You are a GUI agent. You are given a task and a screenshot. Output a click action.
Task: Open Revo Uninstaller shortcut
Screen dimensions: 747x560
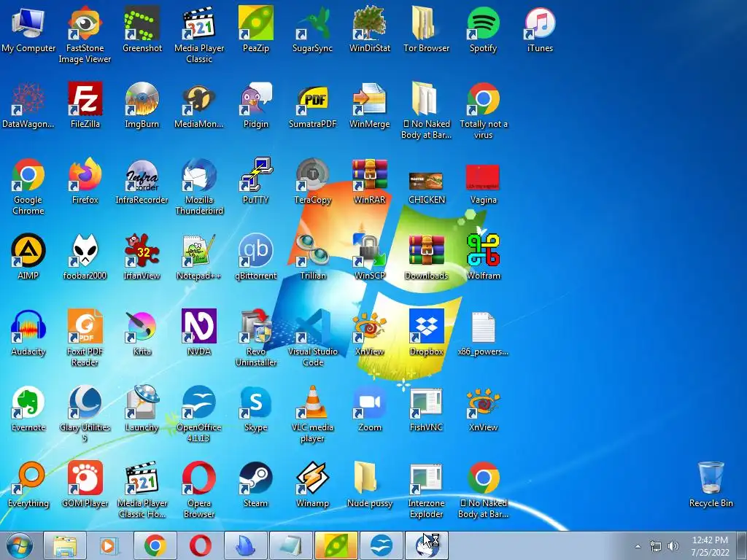coord(256,338)
